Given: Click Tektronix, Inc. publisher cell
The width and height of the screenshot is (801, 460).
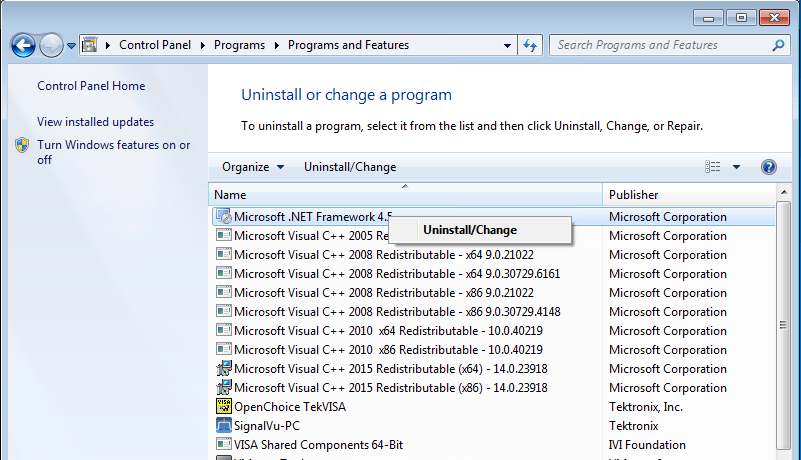Looking at the screenshot, I should point(646,407).
